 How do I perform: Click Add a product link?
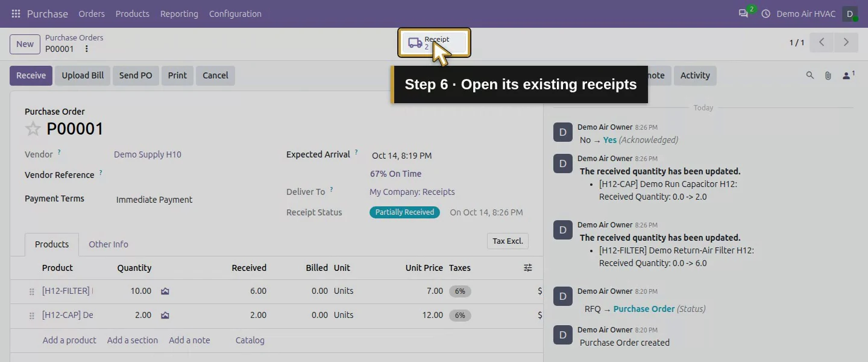[x=69, y=340]
